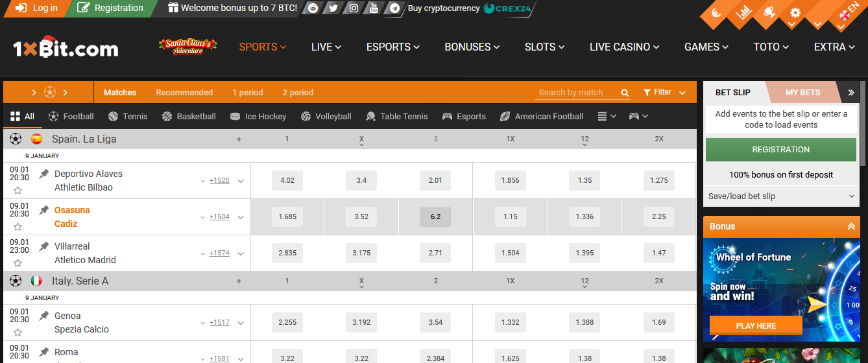Switch to the Recommended tab
This screenshot has width=868, height=363.
pos(184,93)
